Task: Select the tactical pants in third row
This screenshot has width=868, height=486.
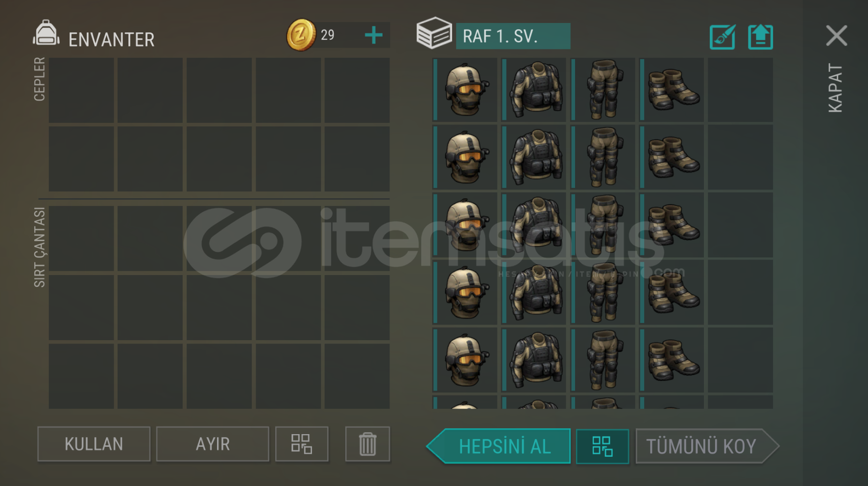Action: point(603,225)
